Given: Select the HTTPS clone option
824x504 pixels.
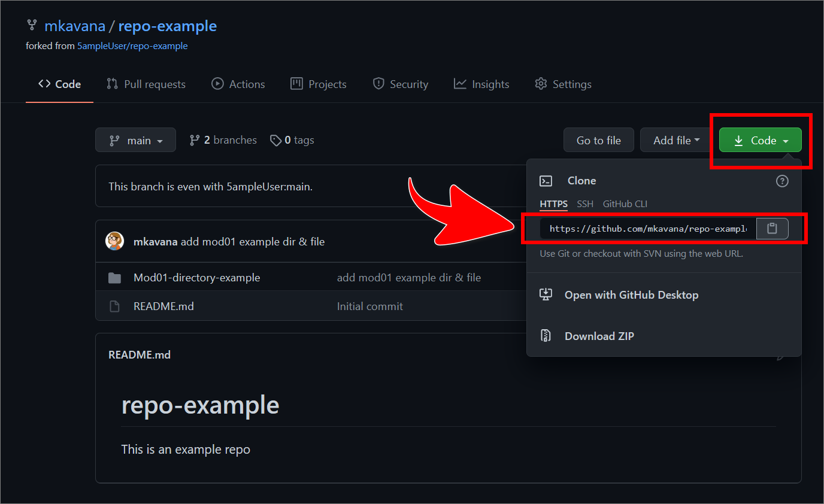Looking at the screenshot, I should point(554,204).
